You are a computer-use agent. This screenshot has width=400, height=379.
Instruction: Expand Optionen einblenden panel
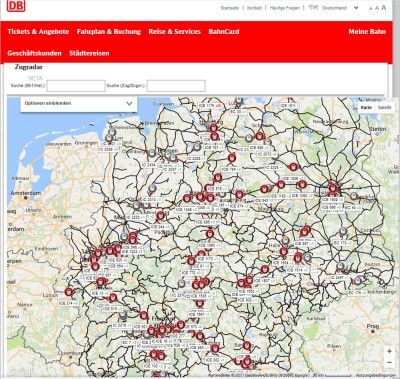[x=79, y=103]
